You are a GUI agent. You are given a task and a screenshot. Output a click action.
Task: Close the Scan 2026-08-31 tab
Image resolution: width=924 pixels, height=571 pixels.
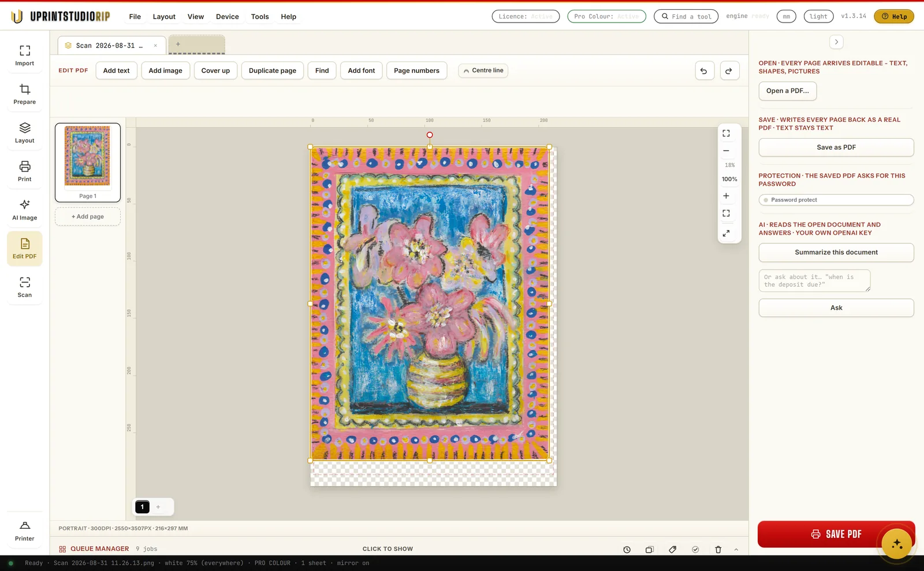(155, 46)
